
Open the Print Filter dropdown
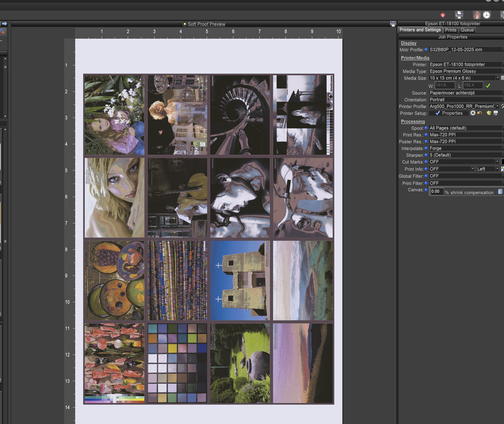[466, 183]
